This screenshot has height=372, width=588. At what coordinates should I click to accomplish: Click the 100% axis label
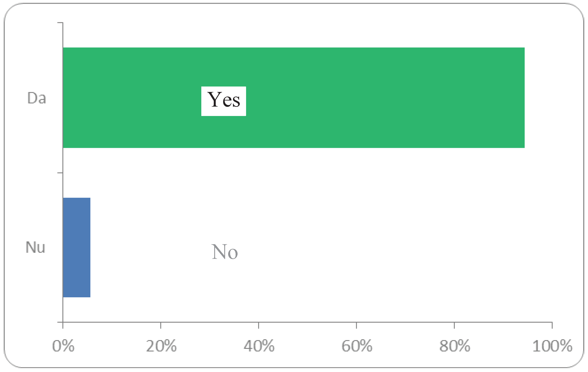tap(552, 346)
